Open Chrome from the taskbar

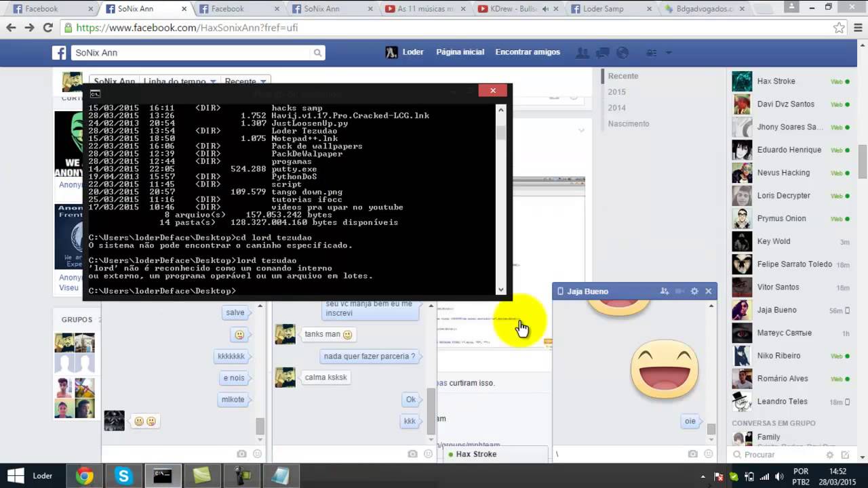pyautogui.click(x=84, y=476)
